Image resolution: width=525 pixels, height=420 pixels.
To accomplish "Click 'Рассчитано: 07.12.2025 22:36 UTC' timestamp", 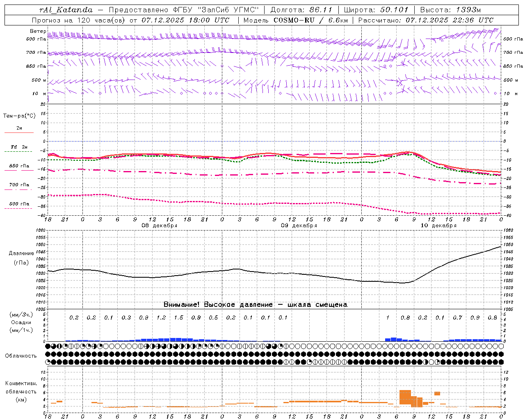I will click(x=426, y=20).
